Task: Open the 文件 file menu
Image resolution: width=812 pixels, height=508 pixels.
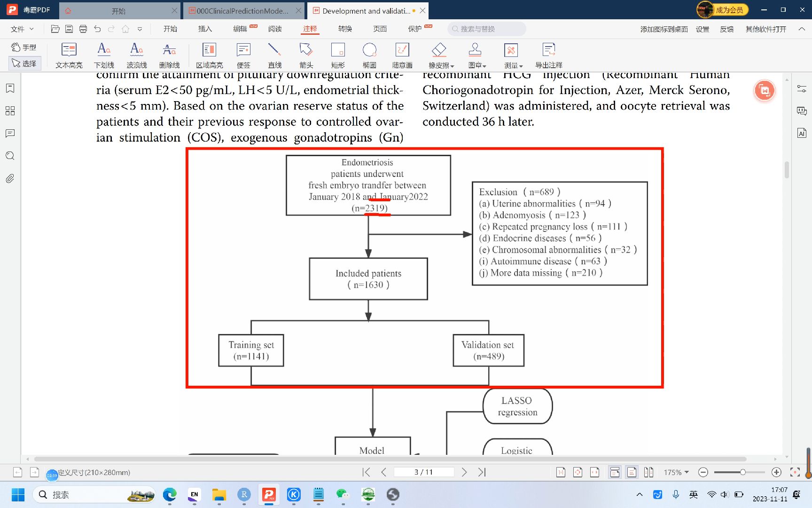Action: click(22, 29)
